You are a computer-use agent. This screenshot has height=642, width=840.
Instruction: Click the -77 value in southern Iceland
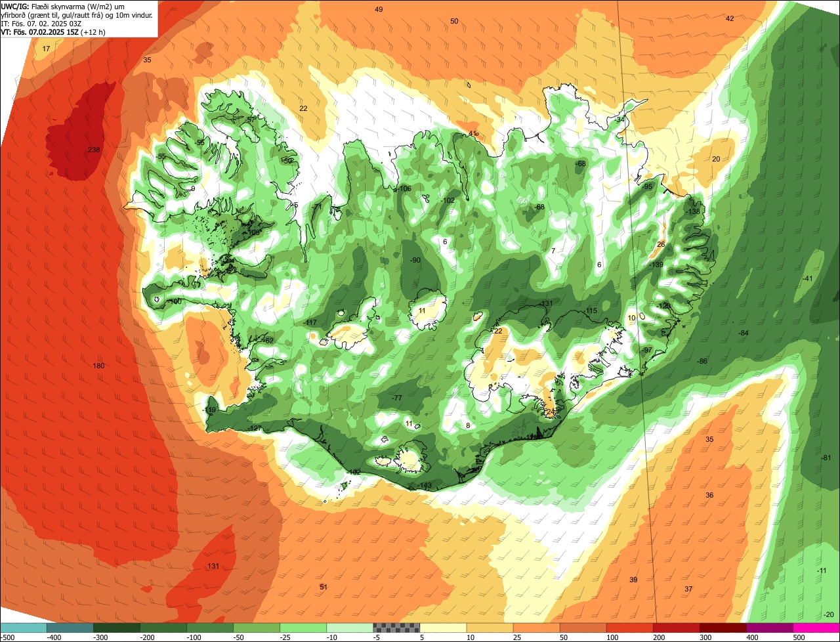(396, 398)
